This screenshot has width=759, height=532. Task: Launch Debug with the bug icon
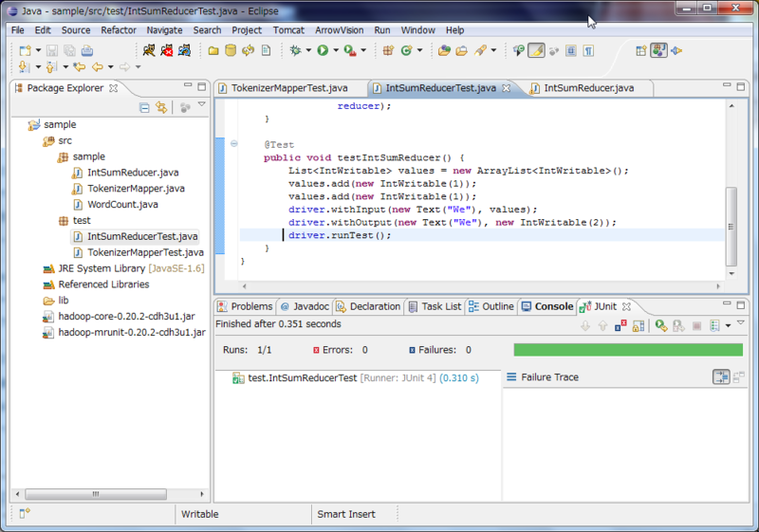pyautogui.click(x=295, y=50)
